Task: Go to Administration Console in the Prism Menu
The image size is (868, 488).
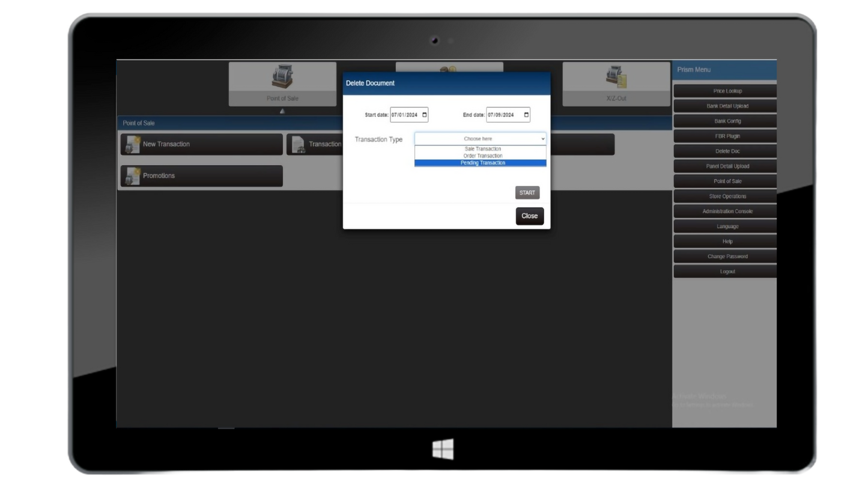Action: point(727,212)
